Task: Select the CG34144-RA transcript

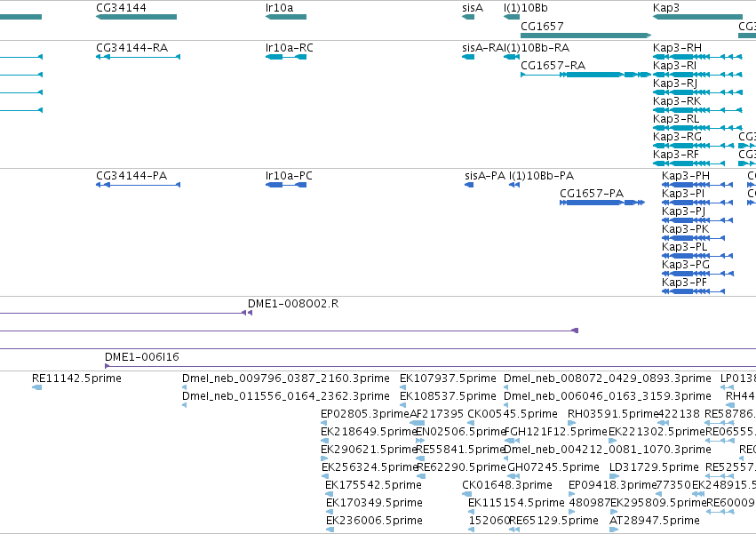Action: point(138,57)
